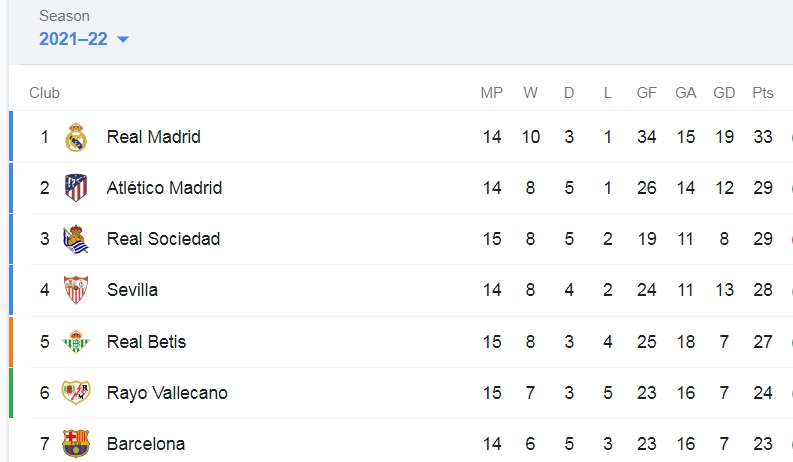Open the Atlético Madrid team link
Image resolution: width=793 pixels, height=462 pixels.
click(x=164, y=188)
